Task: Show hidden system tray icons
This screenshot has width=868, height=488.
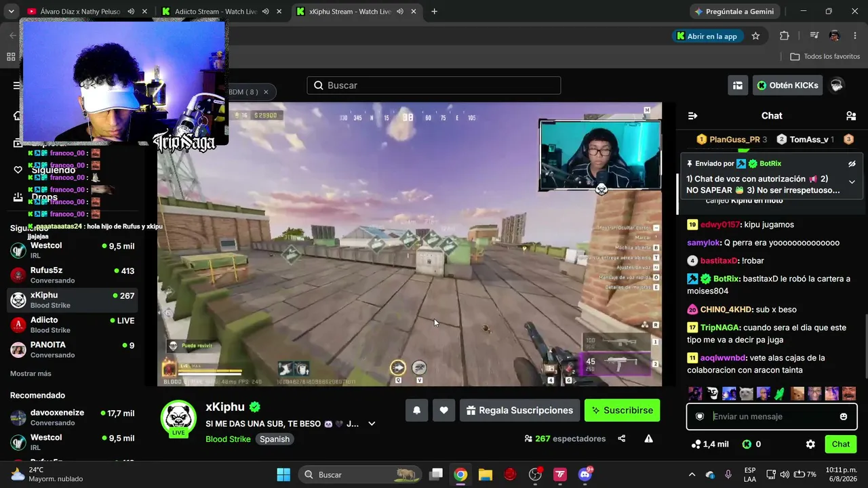Action: coord(692,474)
